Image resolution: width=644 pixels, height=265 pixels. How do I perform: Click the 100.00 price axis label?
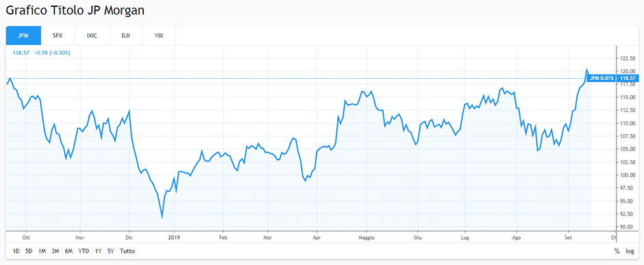[628, 175]
